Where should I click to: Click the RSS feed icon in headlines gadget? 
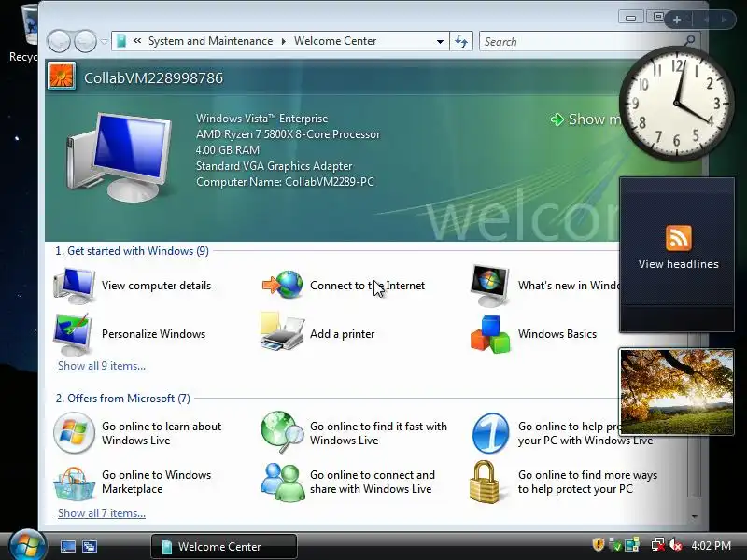tap(679, 238)
